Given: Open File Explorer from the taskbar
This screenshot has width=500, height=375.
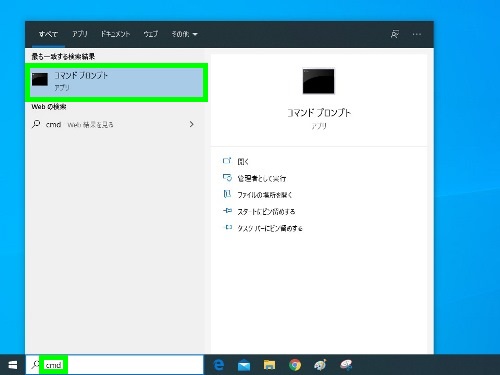Looking at the screenshot, I should (x=269, y=365).
